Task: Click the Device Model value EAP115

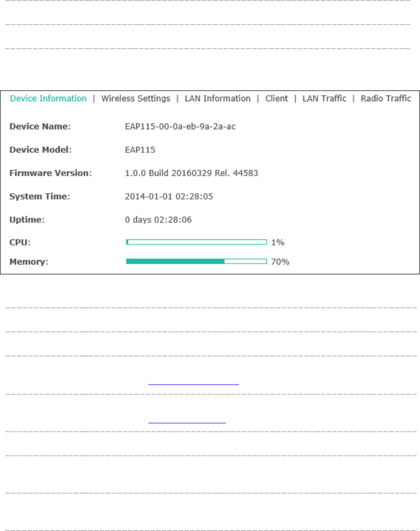Action: [x=140, y=149]
